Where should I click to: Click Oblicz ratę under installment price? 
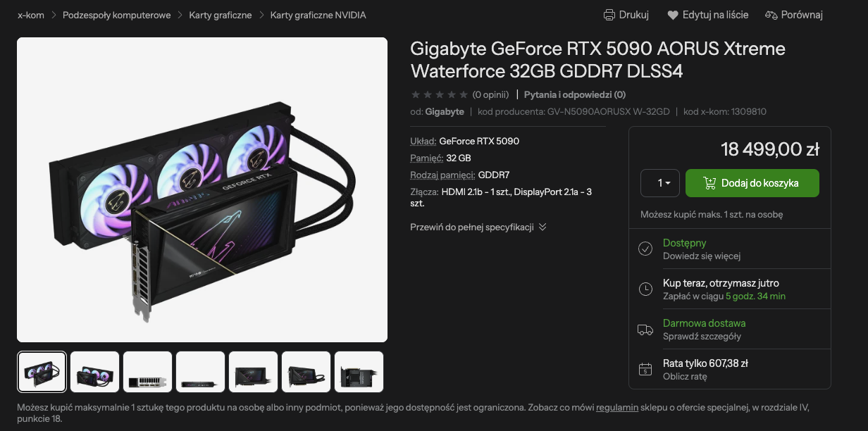(x=685, y=377)
